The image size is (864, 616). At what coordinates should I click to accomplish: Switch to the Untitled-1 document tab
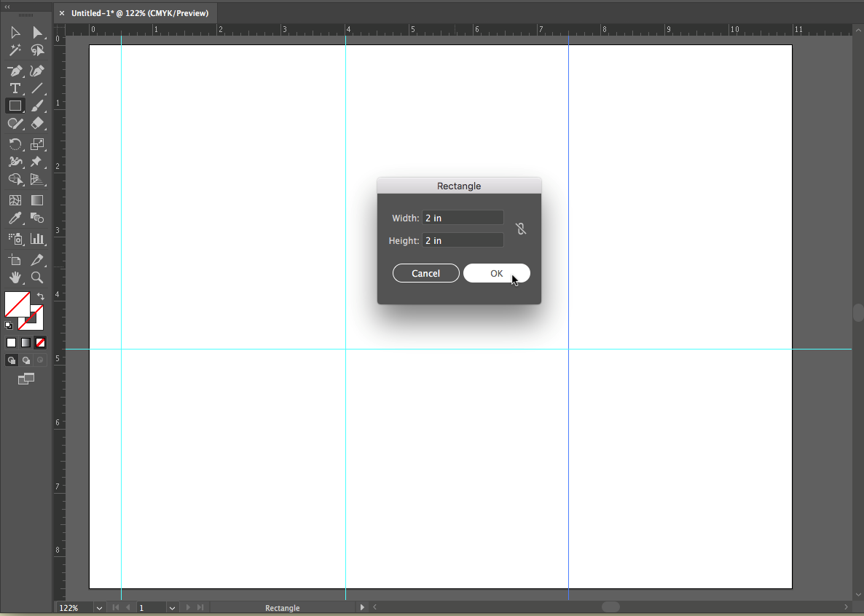coord(139,13)
